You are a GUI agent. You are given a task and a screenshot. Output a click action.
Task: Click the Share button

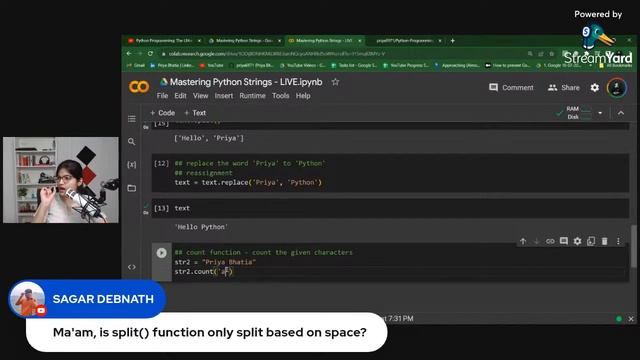click(564, 87)
